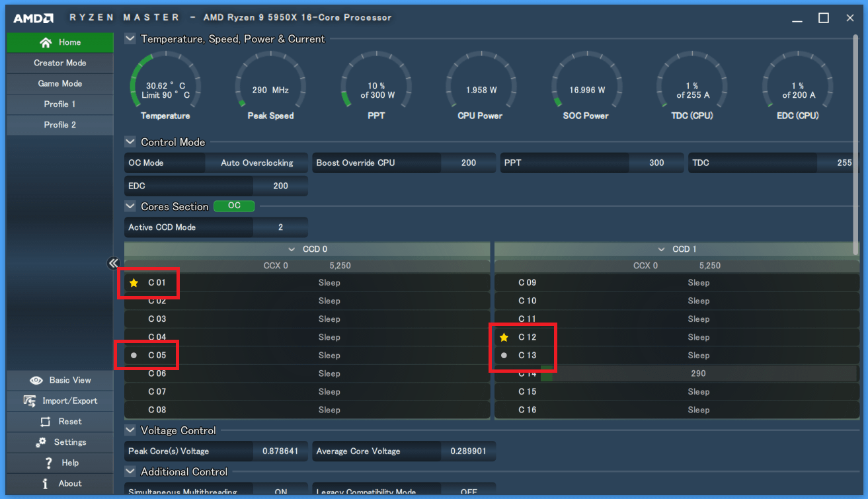Click the AMD logo in title bar
The height and width of the screenshot is (499, 868).
pyautogui.click(x=33, y=18)
